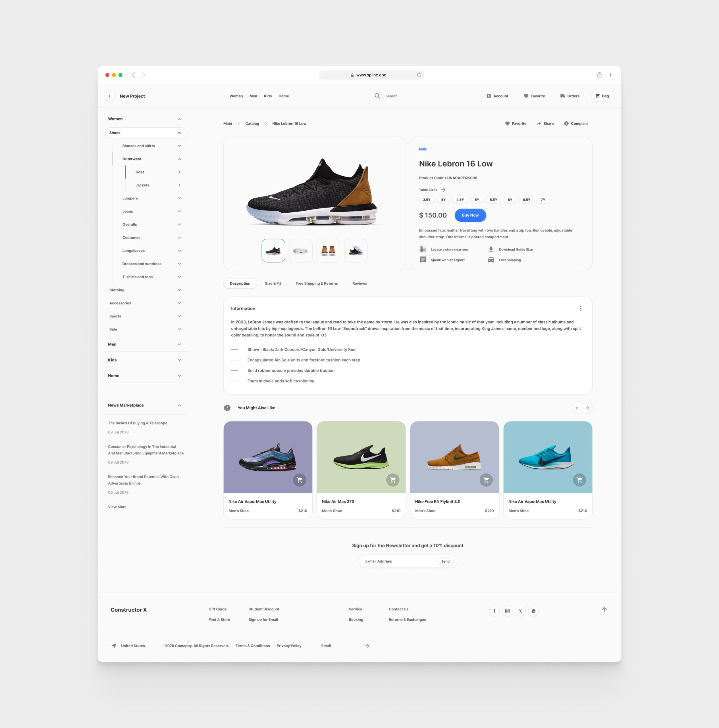Open the browser share icon

coord(600,75)
